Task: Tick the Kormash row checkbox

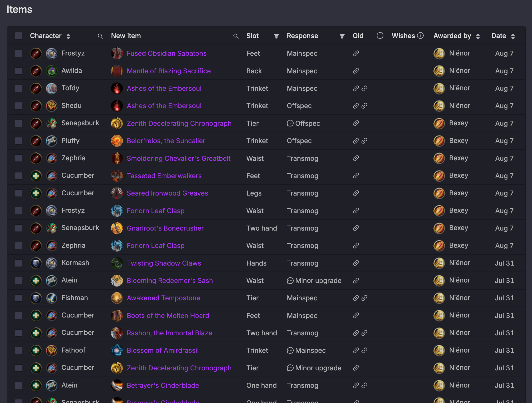Action: click(x=19, y=263)
